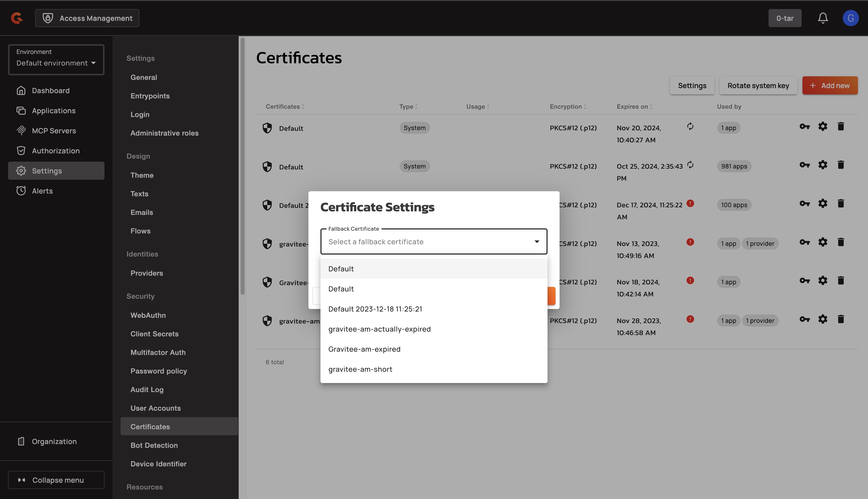This screenshot has height=499, width=868.
Task: Open the Fallback Certificate dropdown
Action: pos(433,241)
